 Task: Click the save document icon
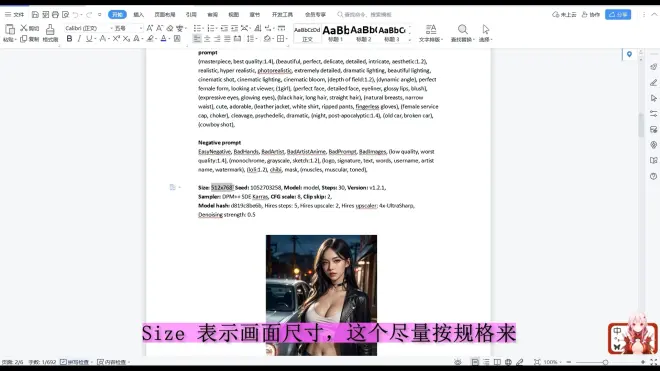pyautogui.click(x=35, y=15)
